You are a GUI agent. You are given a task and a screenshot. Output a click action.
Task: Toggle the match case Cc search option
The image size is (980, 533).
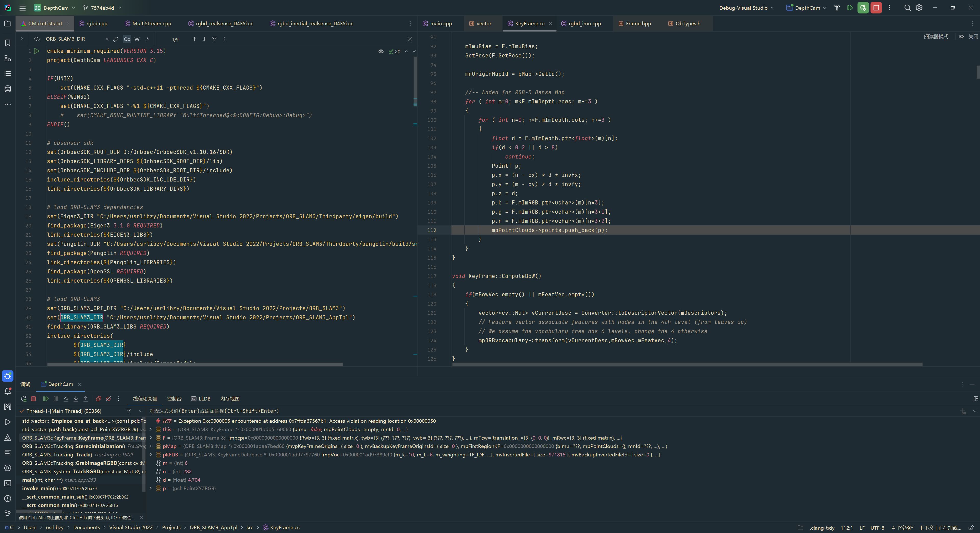tap(127, 39)
